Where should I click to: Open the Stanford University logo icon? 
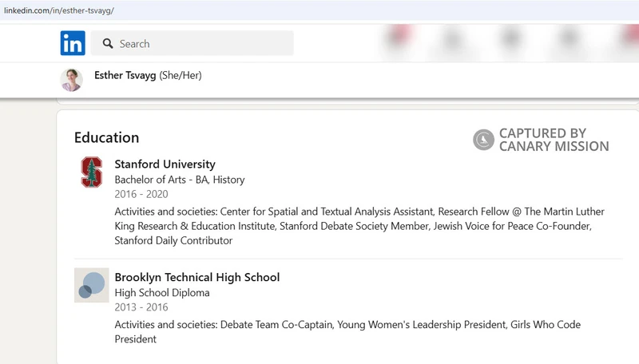click(91, 172)
